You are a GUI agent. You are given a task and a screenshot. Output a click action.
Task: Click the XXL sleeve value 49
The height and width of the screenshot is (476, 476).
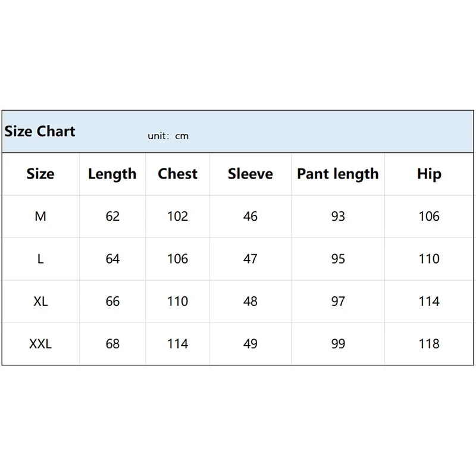[x=250, y=344]
